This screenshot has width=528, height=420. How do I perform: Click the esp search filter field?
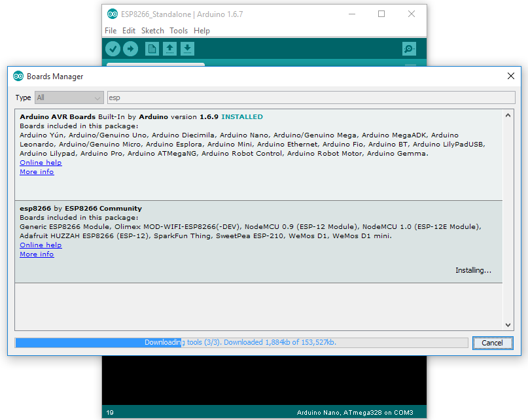(x=311, y=97)
